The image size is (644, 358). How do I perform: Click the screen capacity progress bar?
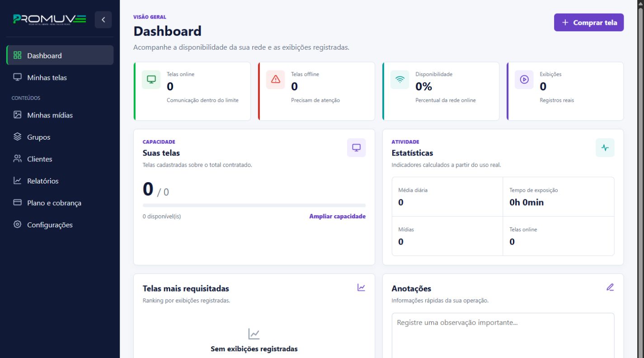(x=254, y=205)
